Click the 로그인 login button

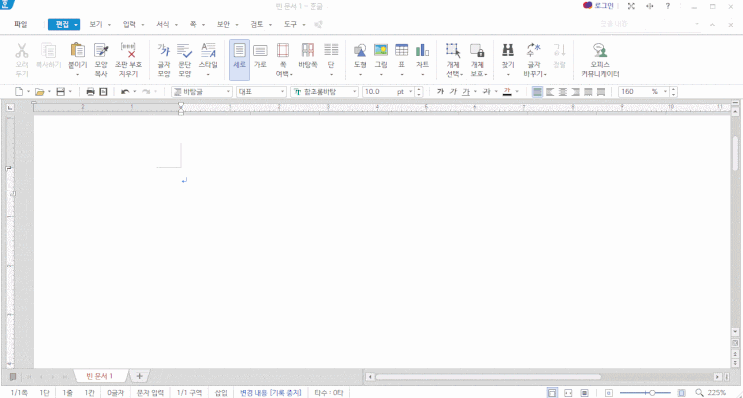click(x=598, y=6)
